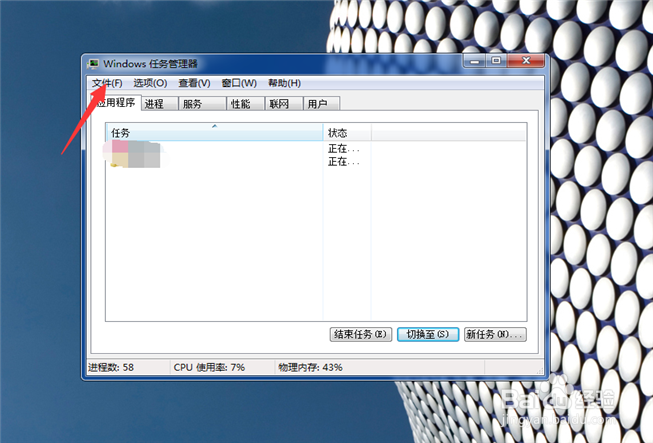This screenshot has width=653, height=443.
Task: Switch to the 用户 tab
Action: [x=322, y=104]
